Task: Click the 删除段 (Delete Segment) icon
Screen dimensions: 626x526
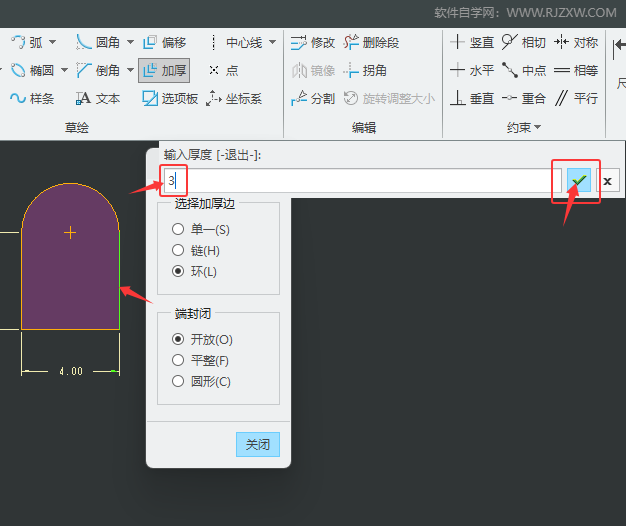Action: pyautogui.click(x=351, y=42)
